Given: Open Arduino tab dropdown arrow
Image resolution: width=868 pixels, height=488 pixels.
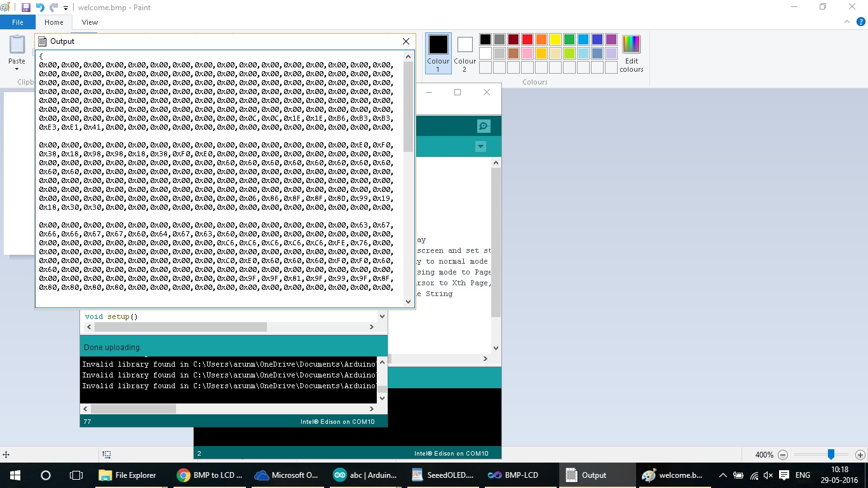Looking at the screenshot, I should pos(480,147).
